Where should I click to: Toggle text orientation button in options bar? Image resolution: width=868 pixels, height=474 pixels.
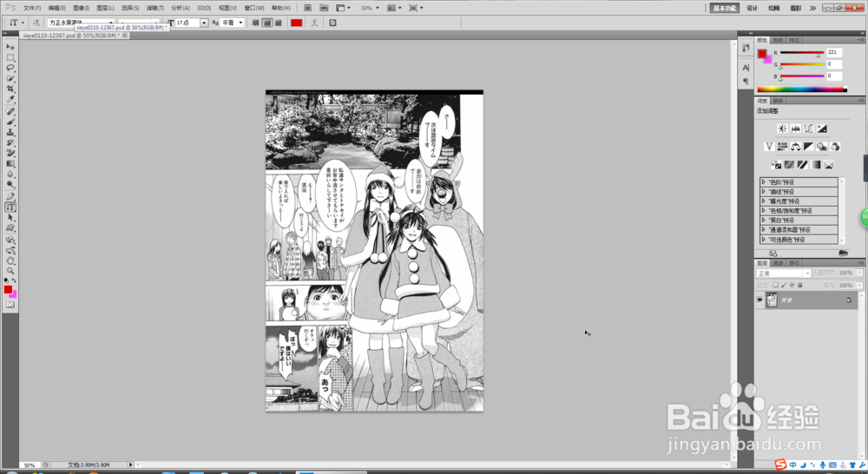[36, 23]
